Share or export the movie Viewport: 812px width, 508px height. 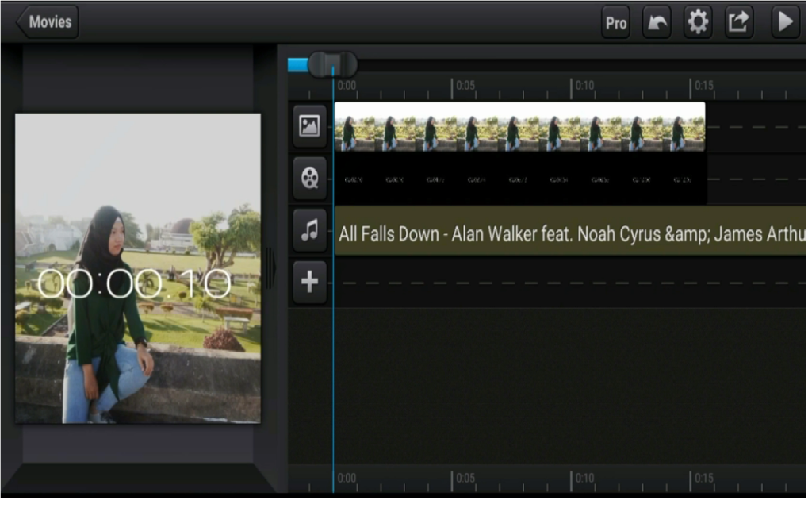point(739,22)
